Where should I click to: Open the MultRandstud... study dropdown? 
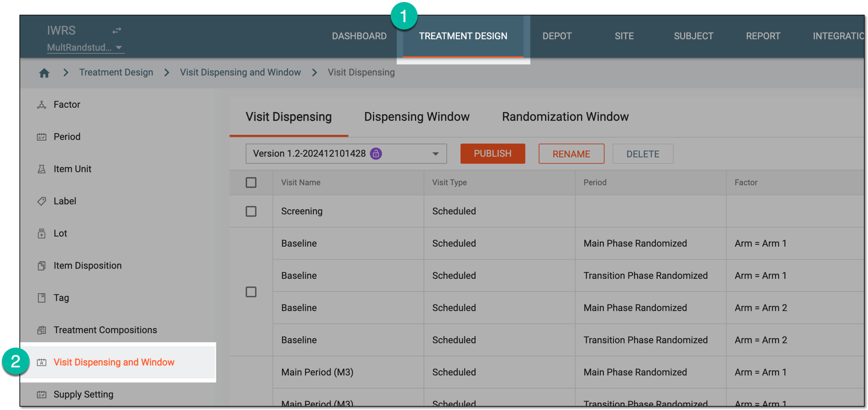coord(85,48)
